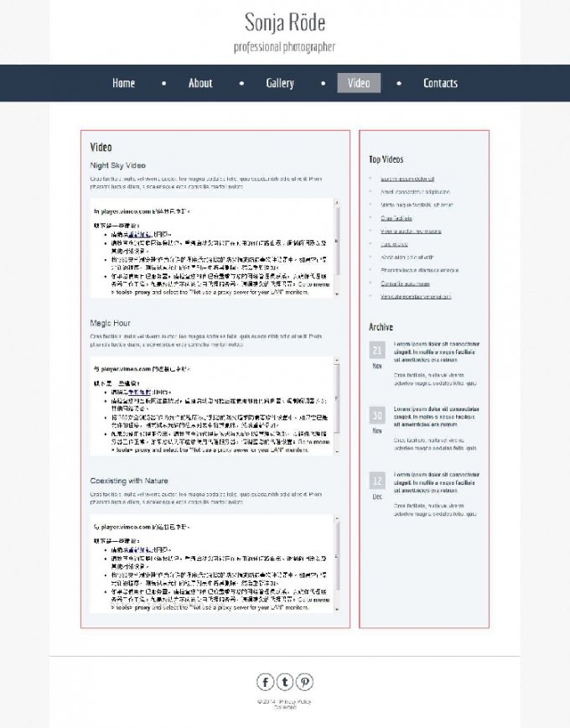Open the Pinterest icon in the footer
Screen dimensions: 570x728
tap(304, 682)
